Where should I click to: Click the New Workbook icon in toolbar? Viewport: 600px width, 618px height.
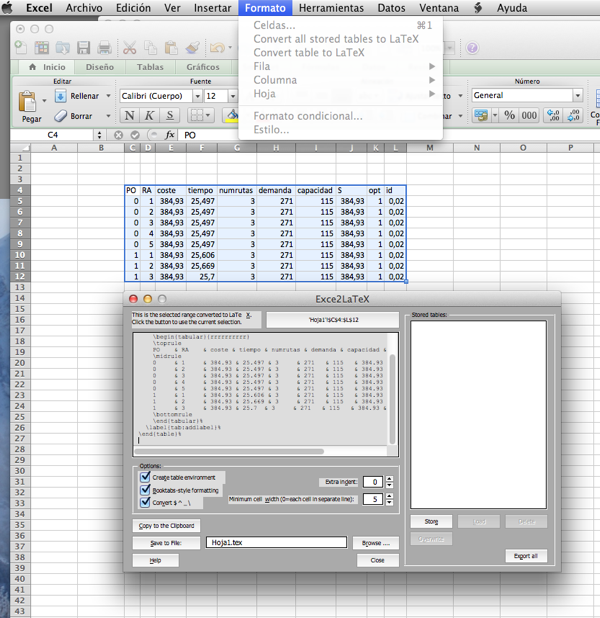21,48
